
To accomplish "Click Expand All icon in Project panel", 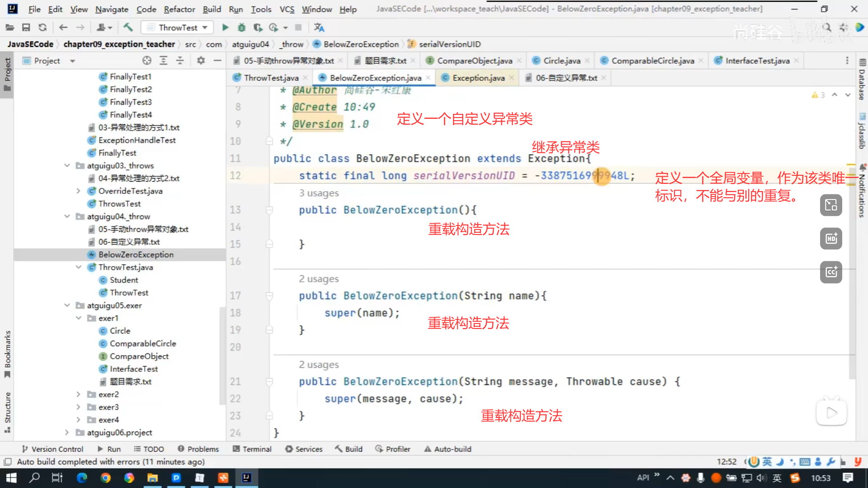I will click(x=164, y=61).
